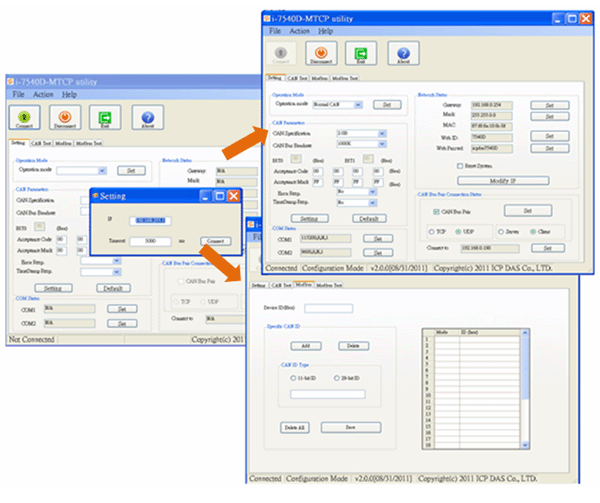Screen dimensions: 600x503
Task: Enable Reset System checkbox
Action: point(460,166)
